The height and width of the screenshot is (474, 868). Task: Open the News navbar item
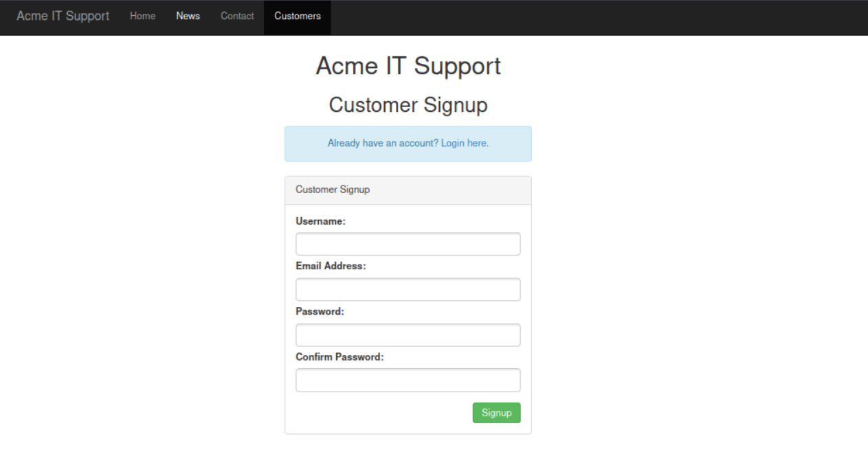tap(188, 16)
